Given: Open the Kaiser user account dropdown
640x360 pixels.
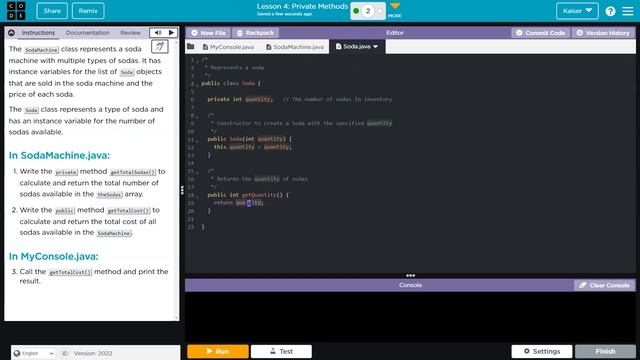Looking at the screenshot, I should 577,11.
